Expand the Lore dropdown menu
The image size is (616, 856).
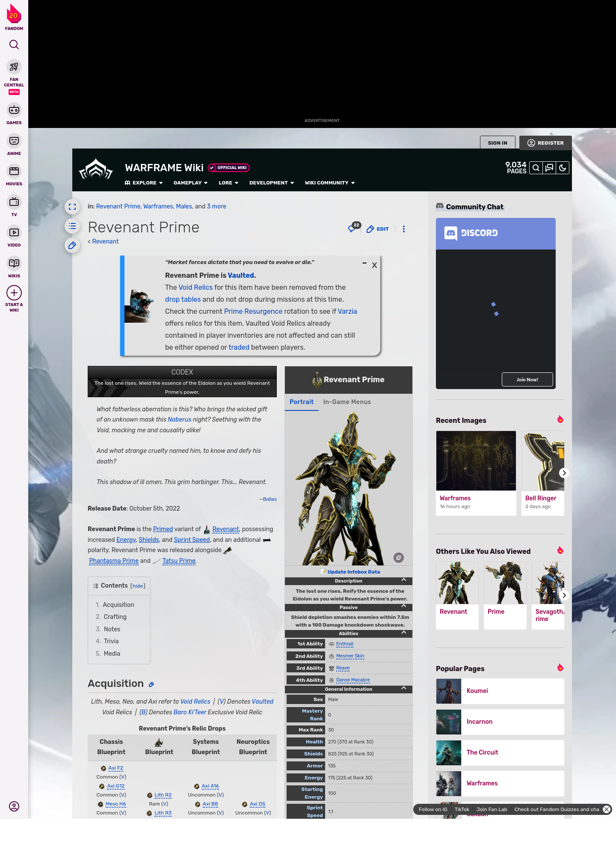click(x=228, y=183)
